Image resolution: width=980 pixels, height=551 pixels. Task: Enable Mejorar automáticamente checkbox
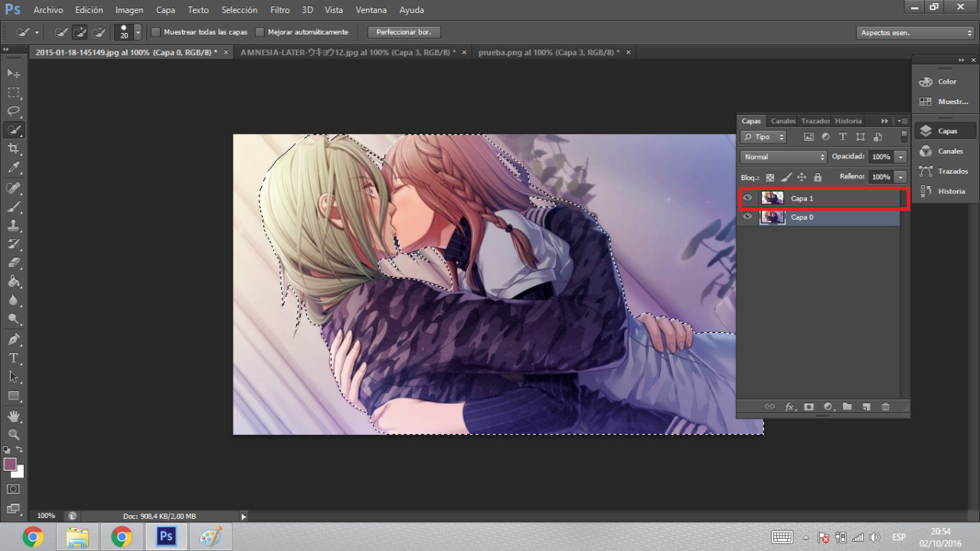click(x=260, y=32)
